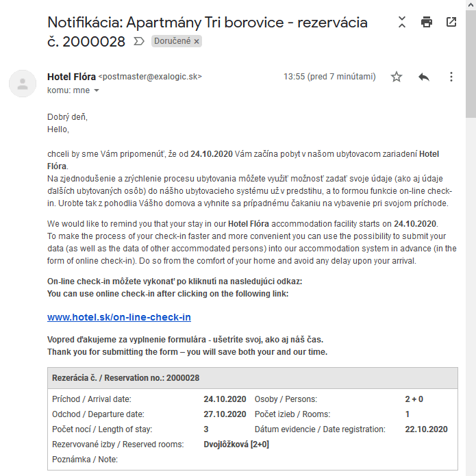
Task: Open the three-dot more options menu
Action: coord(451,77)
